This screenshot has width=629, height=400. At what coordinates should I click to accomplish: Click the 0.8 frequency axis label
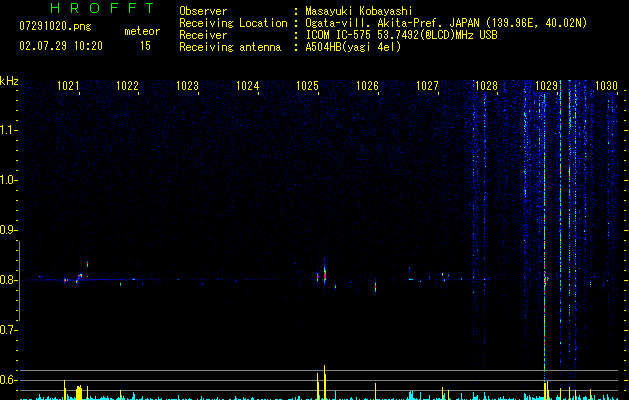click(x=8, y=280)
